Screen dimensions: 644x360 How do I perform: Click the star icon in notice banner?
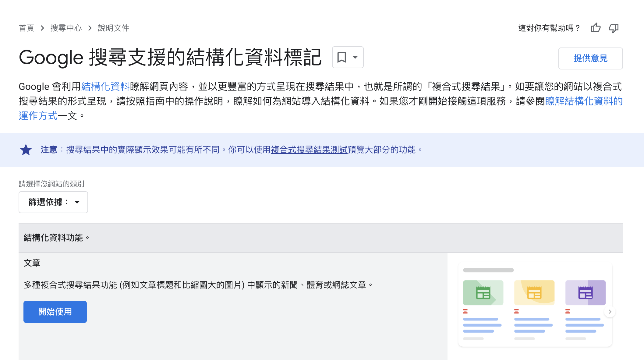(26, 150)
